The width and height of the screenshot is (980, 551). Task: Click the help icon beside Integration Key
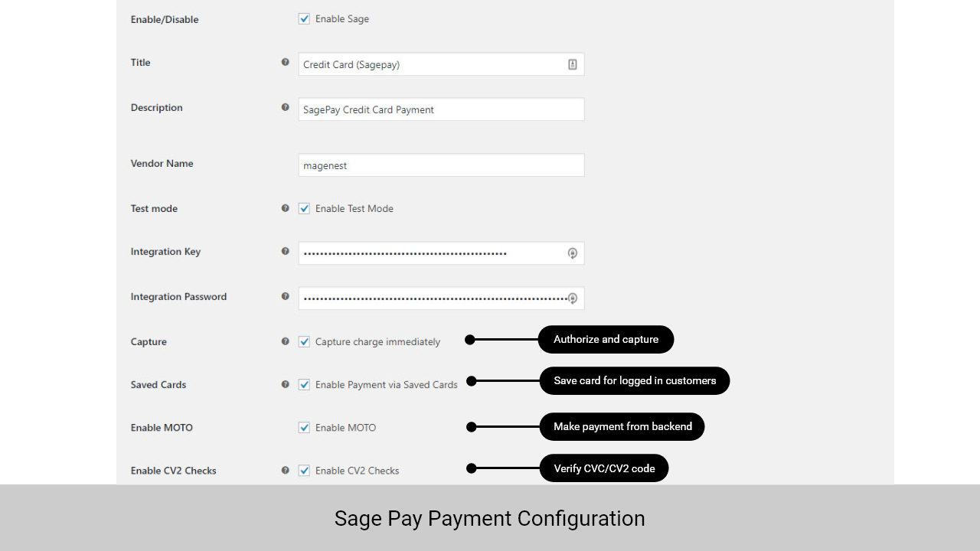point(286,251)
